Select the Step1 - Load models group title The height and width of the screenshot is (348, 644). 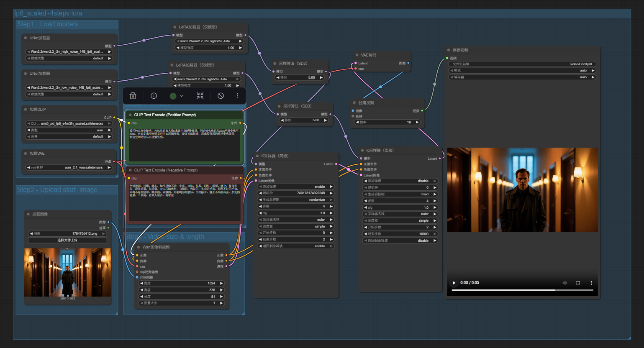coord(47,24)
